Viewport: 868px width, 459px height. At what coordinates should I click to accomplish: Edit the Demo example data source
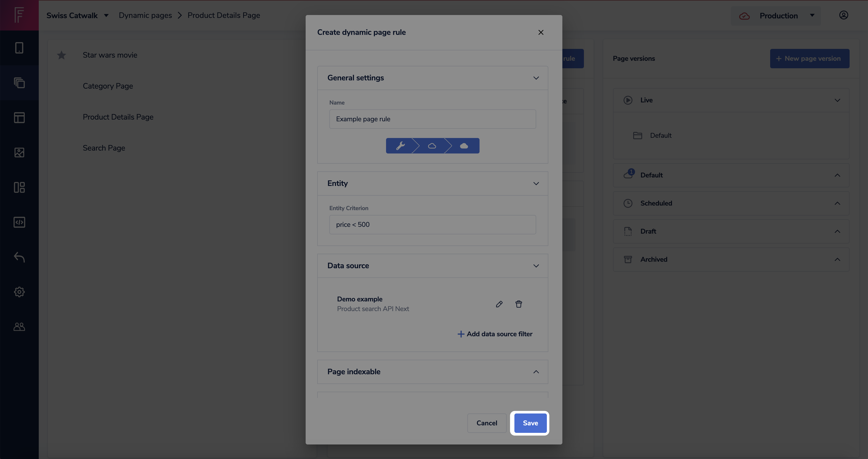click(x=499, y=304)
